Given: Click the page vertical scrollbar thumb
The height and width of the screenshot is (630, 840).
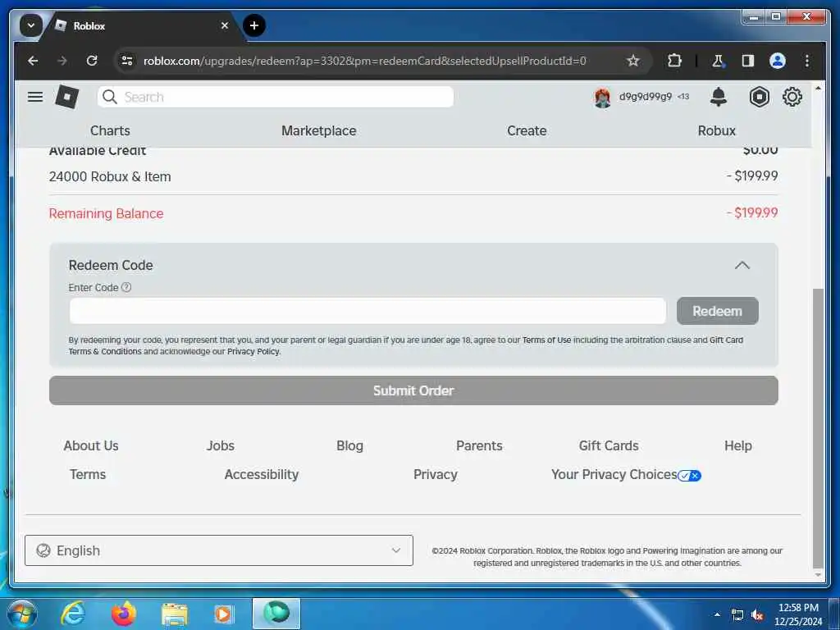Looking at the screenshot, I should 818,428.
